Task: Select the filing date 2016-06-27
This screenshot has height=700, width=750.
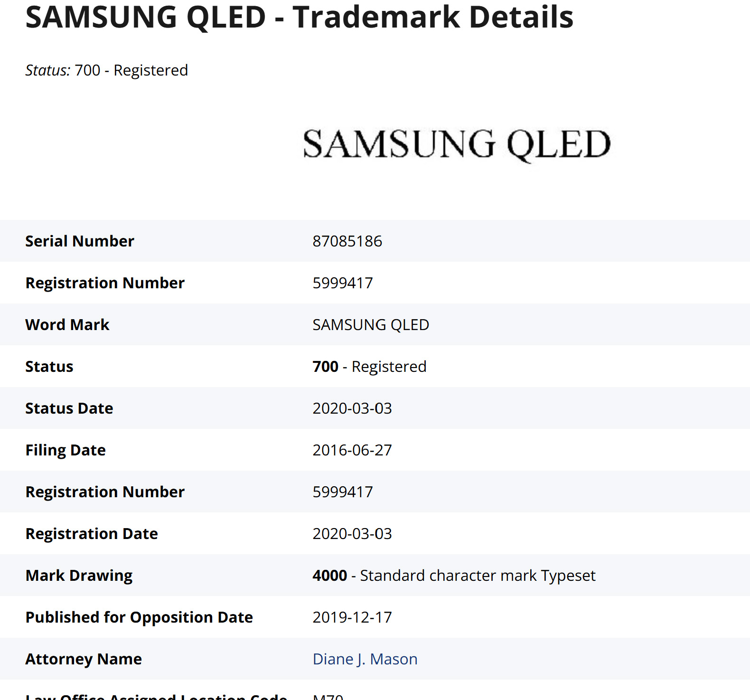Action: (x=352, y=450)
